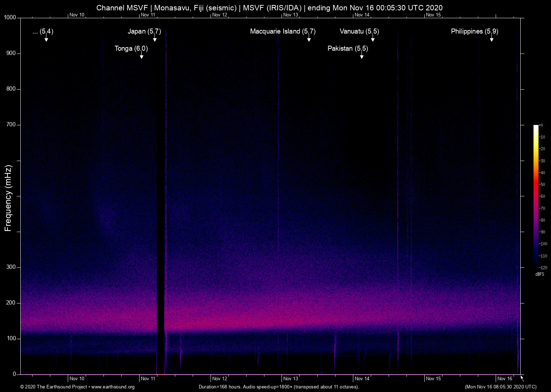
Task: Click Nov 16 on the bottom time axis
Action: point(505,379)
